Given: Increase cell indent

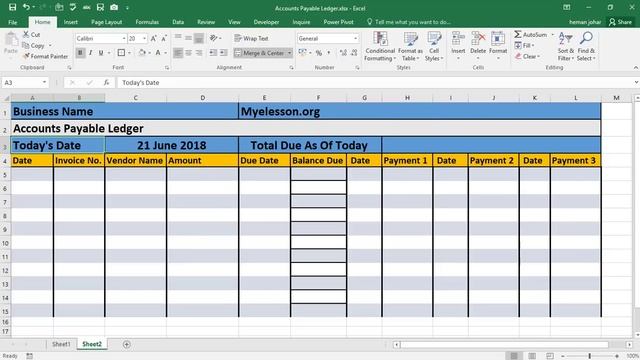Looking at the screenshot, I should 223,53.
